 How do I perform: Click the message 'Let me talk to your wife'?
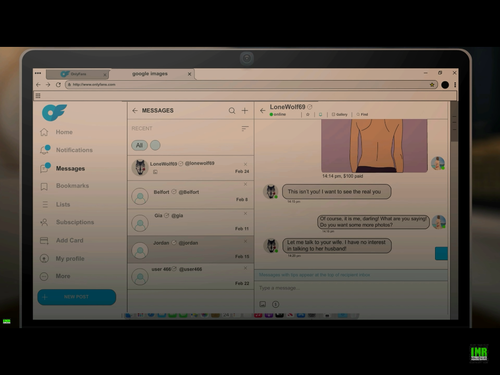click(x=337, y=245)
